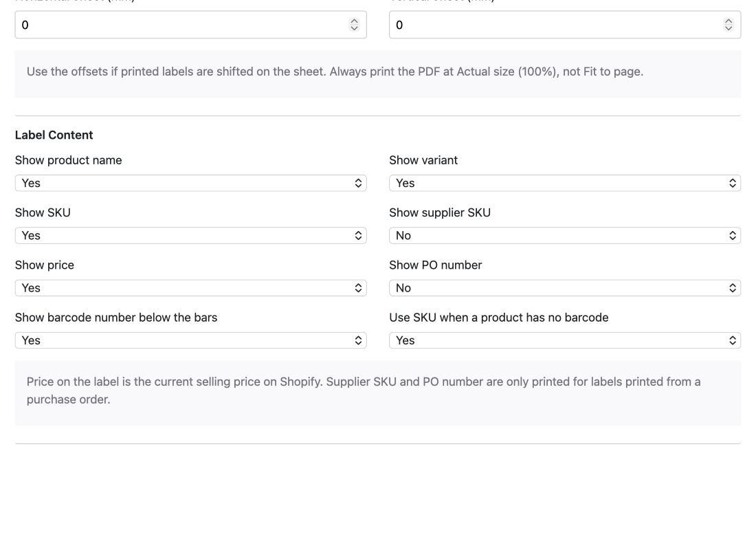The width and height of the screenshot is (756, 550).
Task: Click the 'Show PO number' label
Action: [x=435, y=265]
